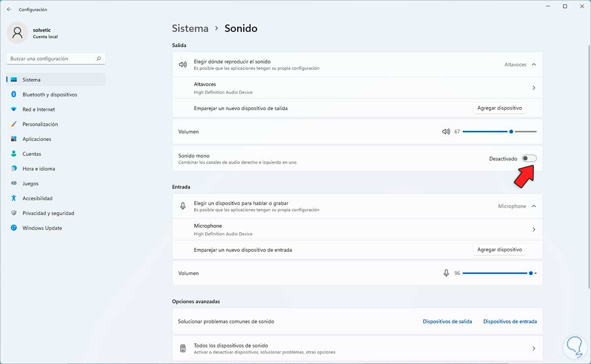Enable the Sonido mono toggle
This screenshot has height=364, width=591.
click(x=529, y=158)
